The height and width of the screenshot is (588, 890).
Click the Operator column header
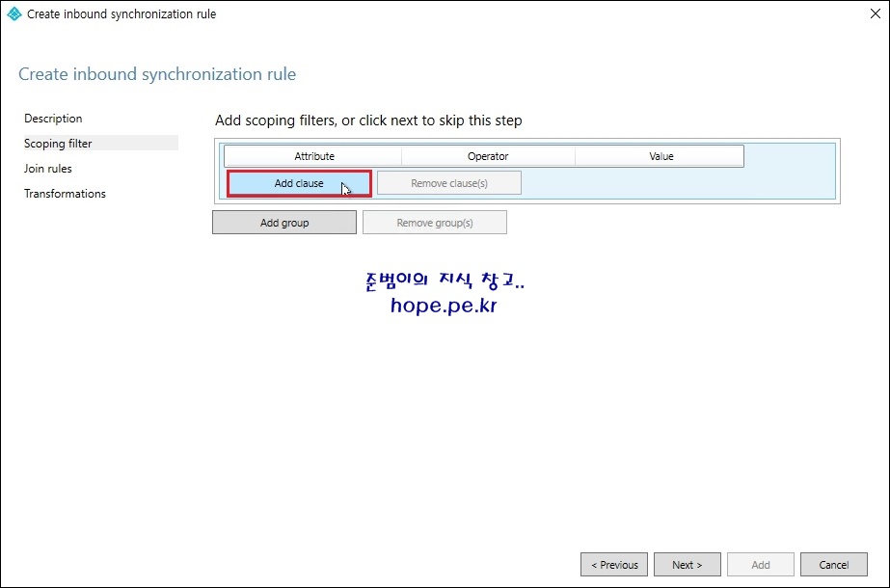pos(488,156)
